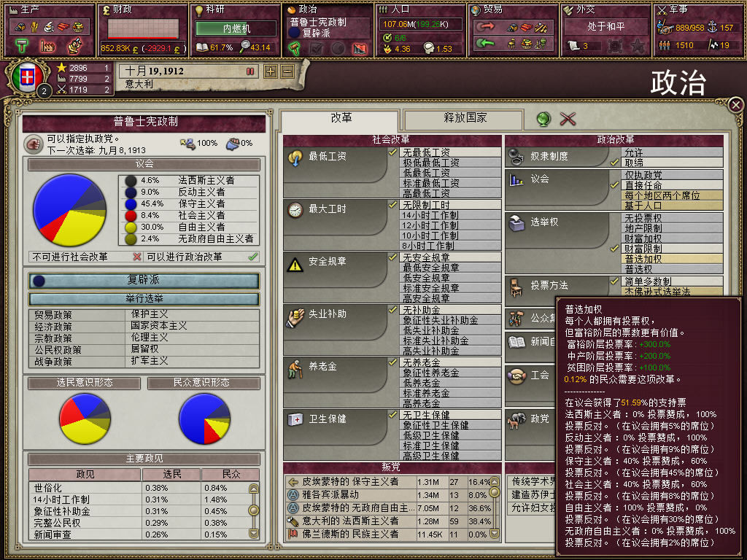Click the 卫生保健 medical kit icon
Screen dimensions: 747x560
point(295,419)
